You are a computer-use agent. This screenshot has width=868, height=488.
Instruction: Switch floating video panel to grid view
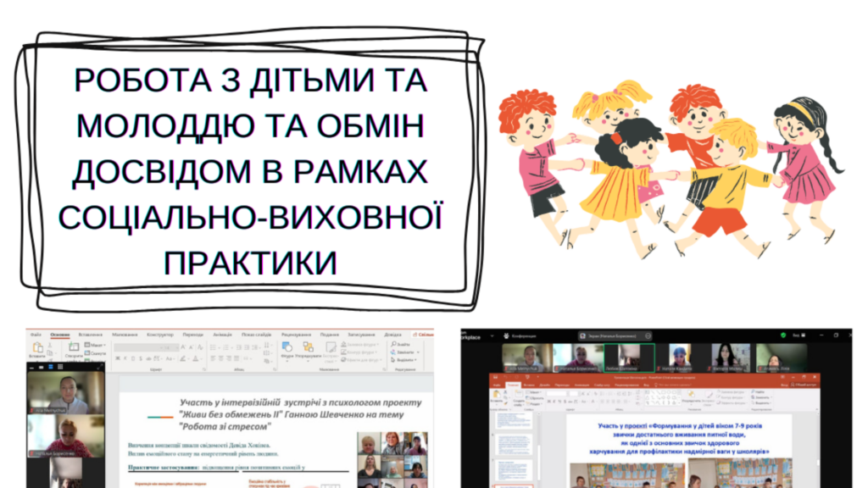59,366
